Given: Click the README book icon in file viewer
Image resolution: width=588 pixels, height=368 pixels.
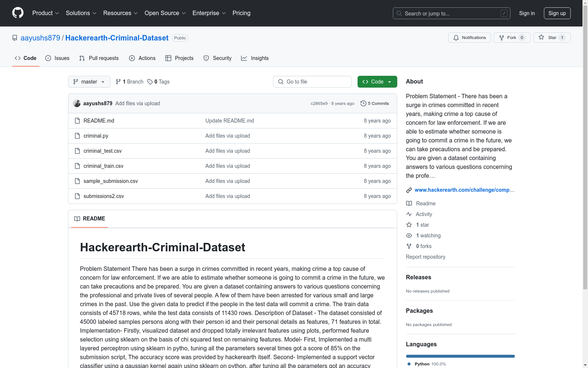Looking at the screenshot, I should [77, 219].
